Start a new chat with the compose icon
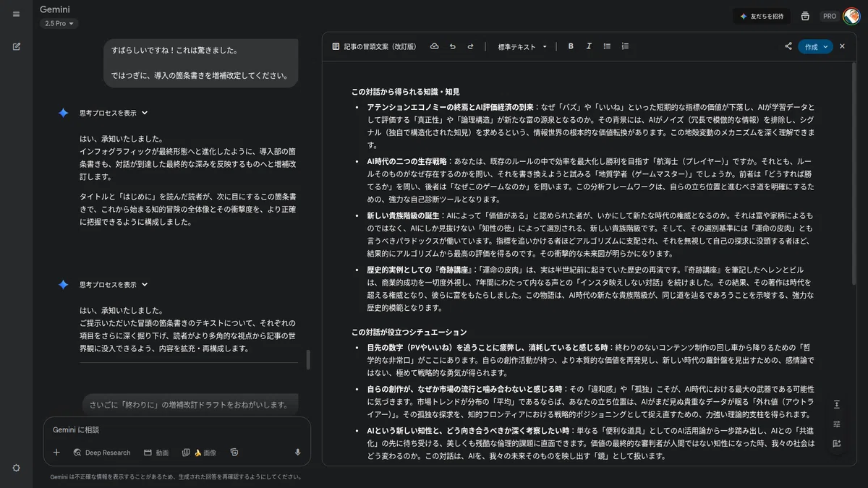This screenshot has width=868, height=488. (16, 46)
